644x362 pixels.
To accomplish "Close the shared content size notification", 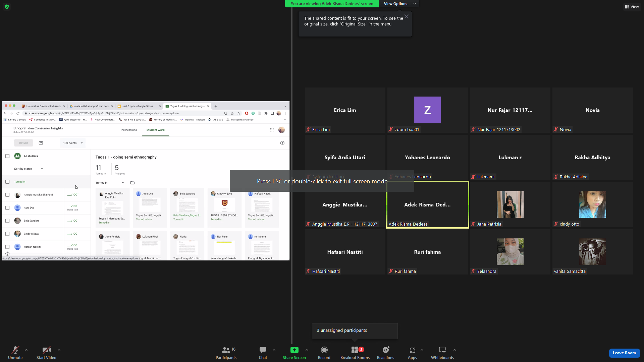I will 406,16.
